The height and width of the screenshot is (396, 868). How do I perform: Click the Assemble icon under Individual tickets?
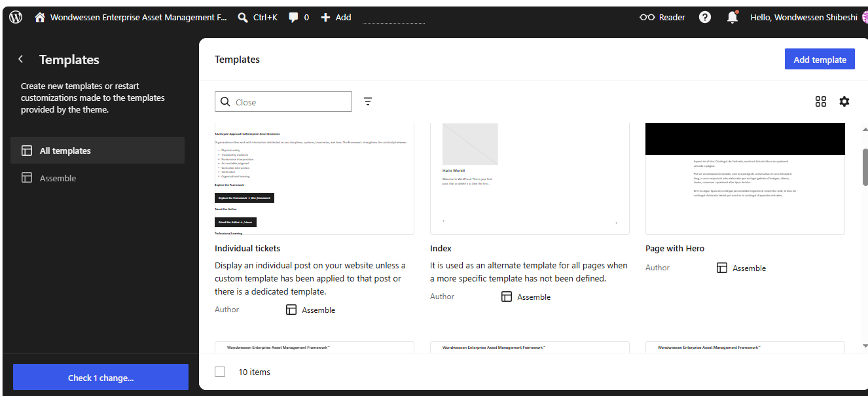[x=291, y=310]
